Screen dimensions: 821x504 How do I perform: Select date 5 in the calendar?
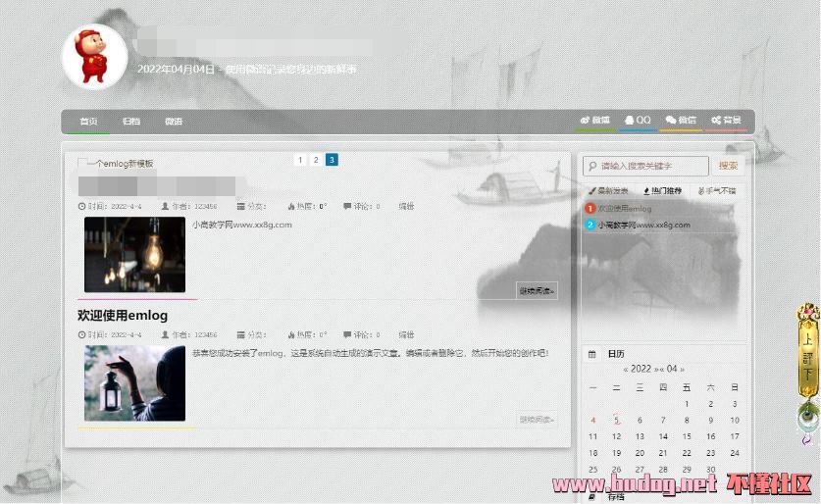coord(616,421)
